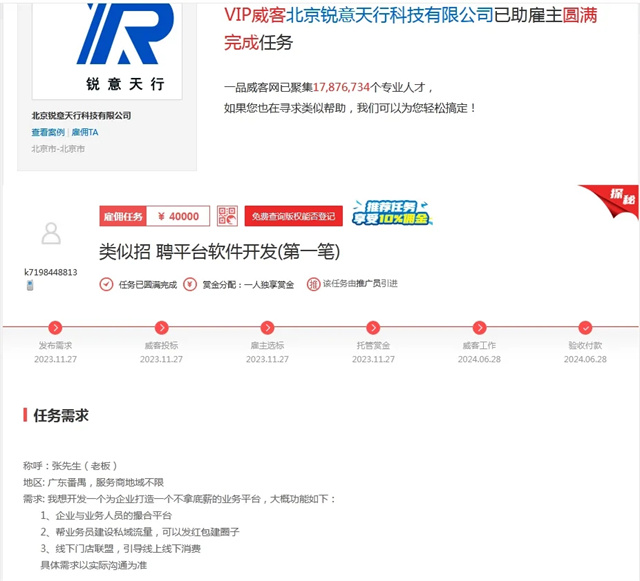640x581 pixels.
Task: Click the 发布需求 step marker
Action: 55,327
